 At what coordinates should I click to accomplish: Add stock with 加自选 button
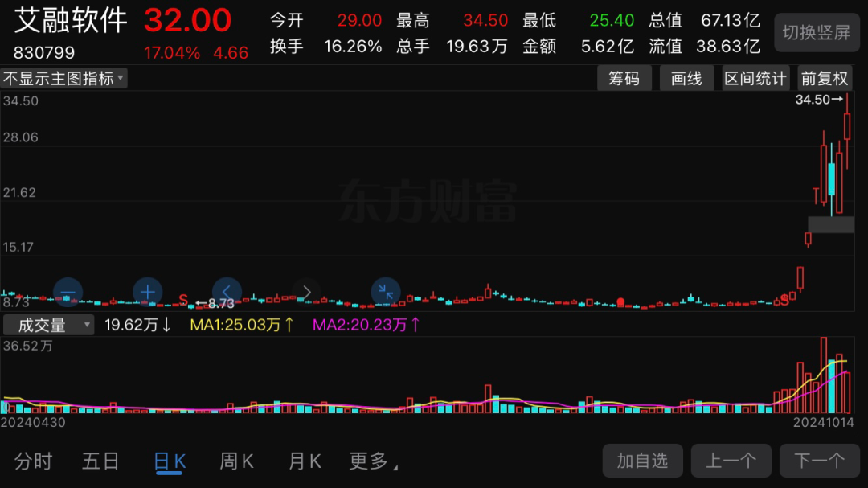click(x=643, y=461)
